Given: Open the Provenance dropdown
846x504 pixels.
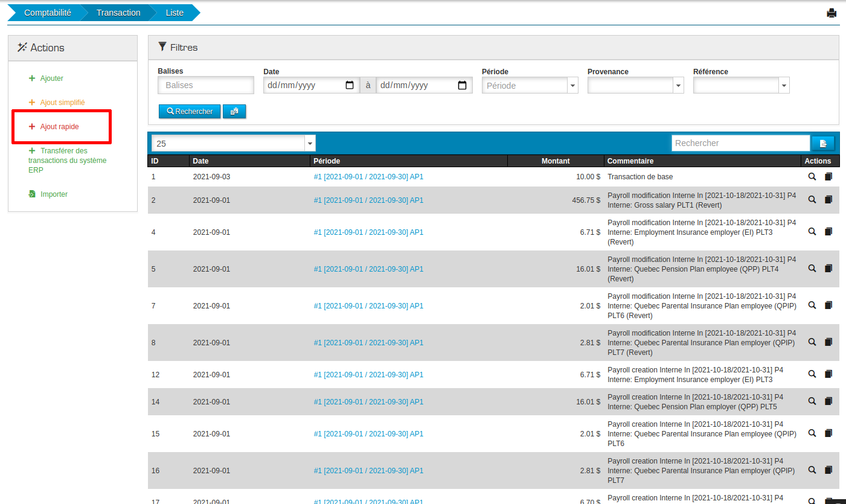Looking at the screenshot, I should [678, 86].
